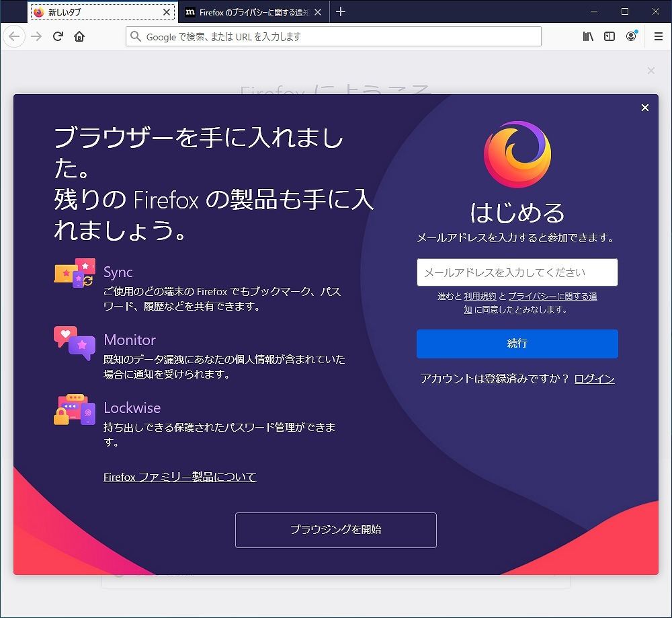Switch to Firefox のプライバシーに関する通知 tab

click(253, 12)
